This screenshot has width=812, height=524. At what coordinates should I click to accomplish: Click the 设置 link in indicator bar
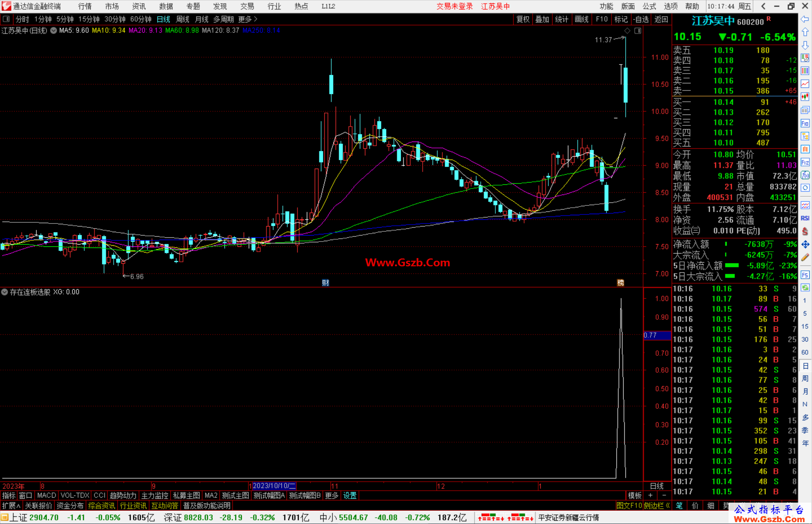pyautogui.click(x=350, y=495)
